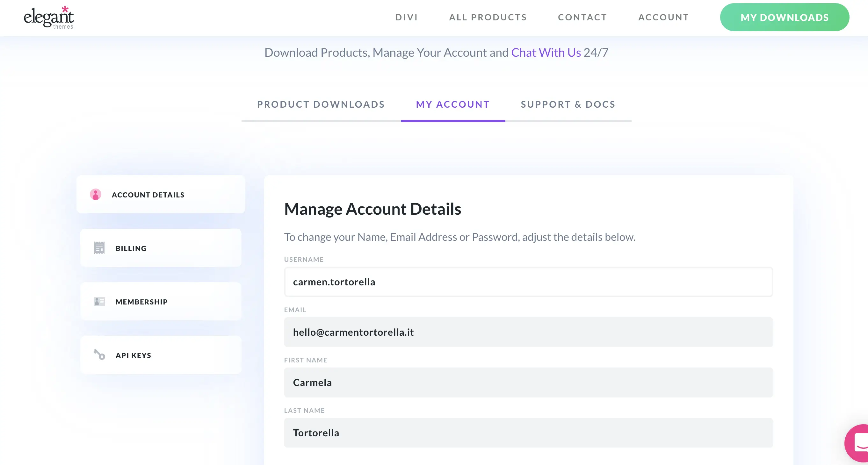Click the Membership ID card icon
Viewport: 868px width, 465px height.
pyautogui.click(x=99, y=301)
